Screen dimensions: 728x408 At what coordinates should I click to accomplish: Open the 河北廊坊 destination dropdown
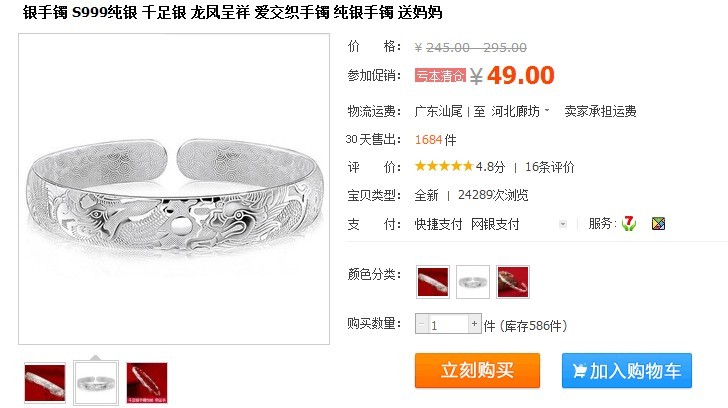click(x=520, y=111)
